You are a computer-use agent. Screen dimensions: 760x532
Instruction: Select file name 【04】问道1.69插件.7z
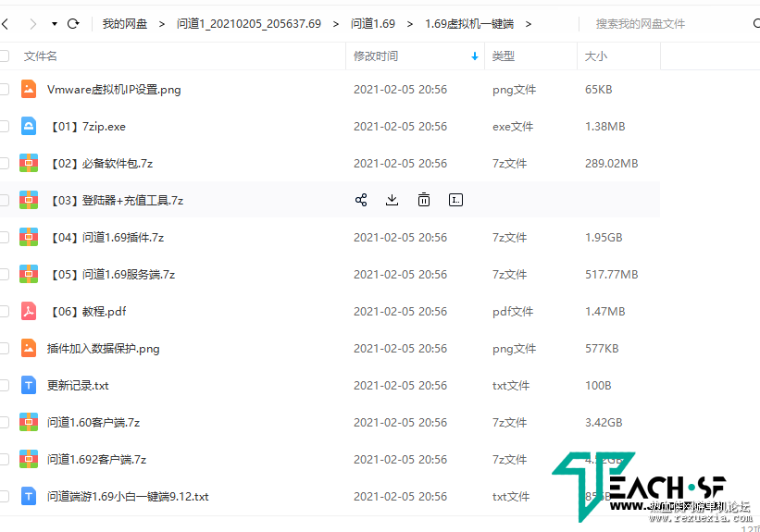pos(107,238)
